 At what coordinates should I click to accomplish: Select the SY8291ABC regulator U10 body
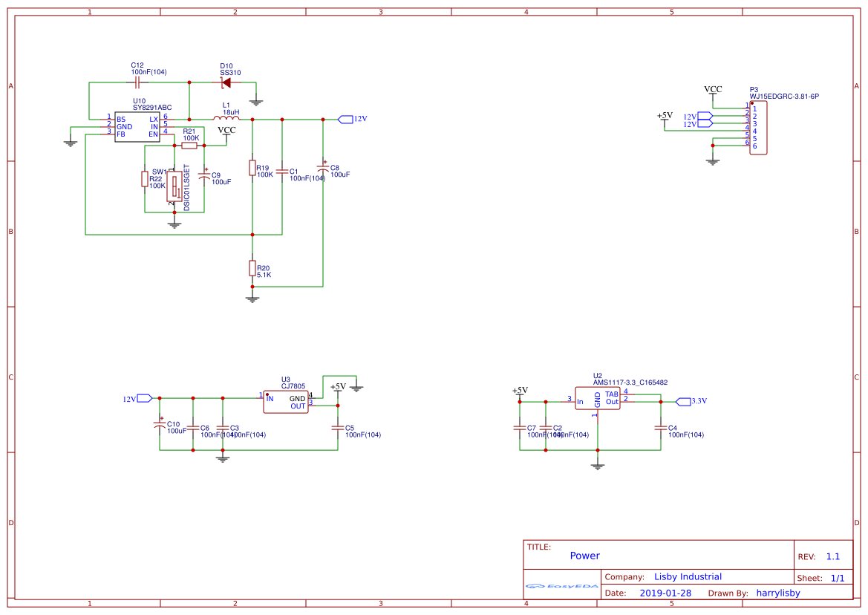click(137, 125)
